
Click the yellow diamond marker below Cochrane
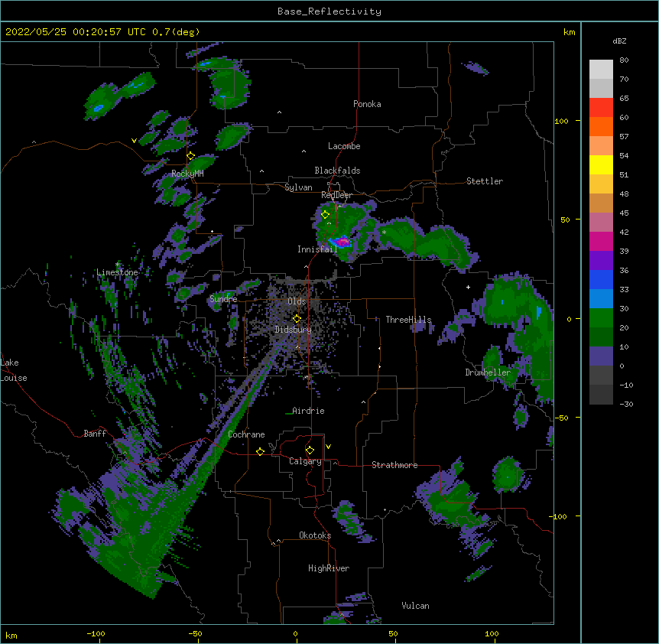coord(260,451)
